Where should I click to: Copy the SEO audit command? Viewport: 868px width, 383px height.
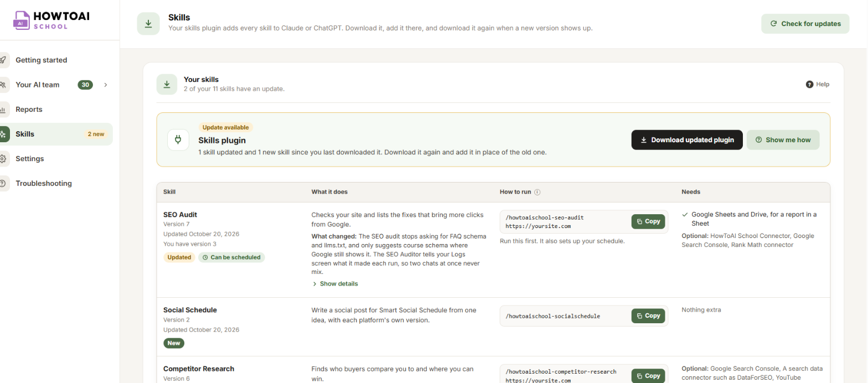point(648,221)
